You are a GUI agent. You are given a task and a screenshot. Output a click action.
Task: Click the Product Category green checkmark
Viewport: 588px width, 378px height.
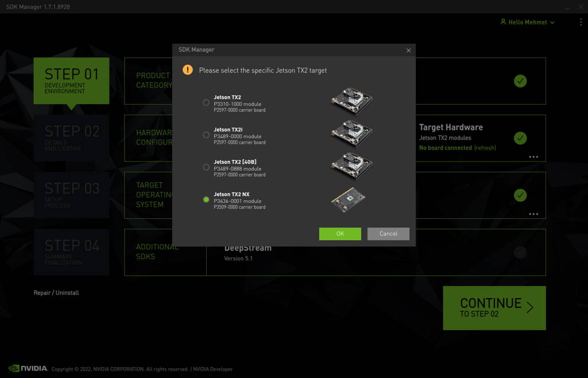[x=520, y=81]
